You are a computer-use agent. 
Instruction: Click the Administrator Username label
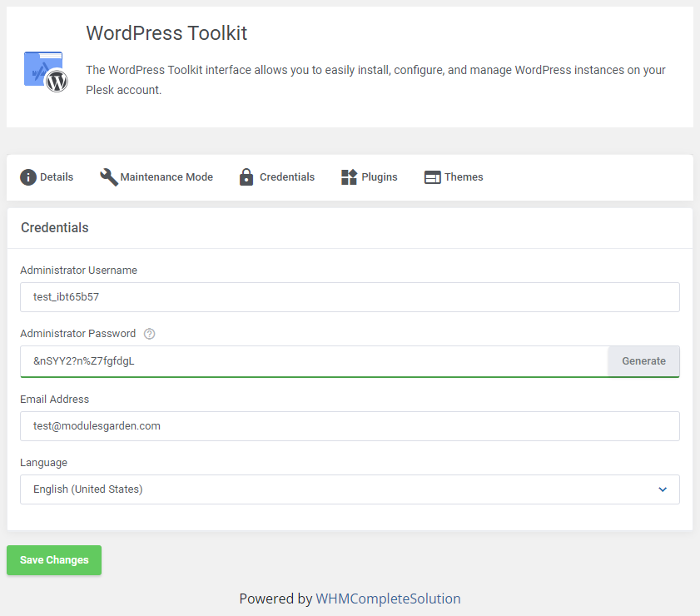[78, 271]
